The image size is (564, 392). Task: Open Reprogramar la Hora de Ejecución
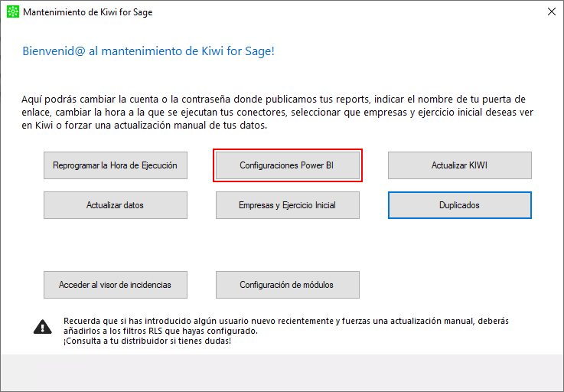(x=116, y=165)
